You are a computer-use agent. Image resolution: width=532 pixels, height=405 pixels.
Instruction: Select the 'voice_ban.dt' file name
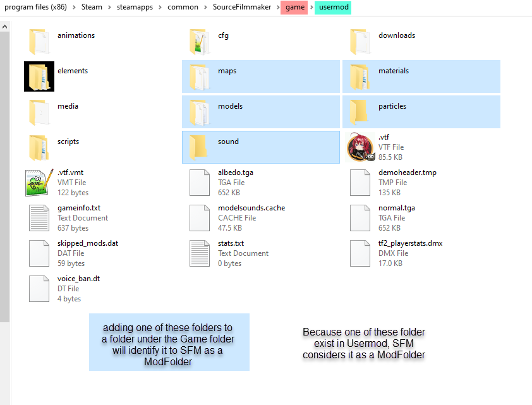coord(79,279)
